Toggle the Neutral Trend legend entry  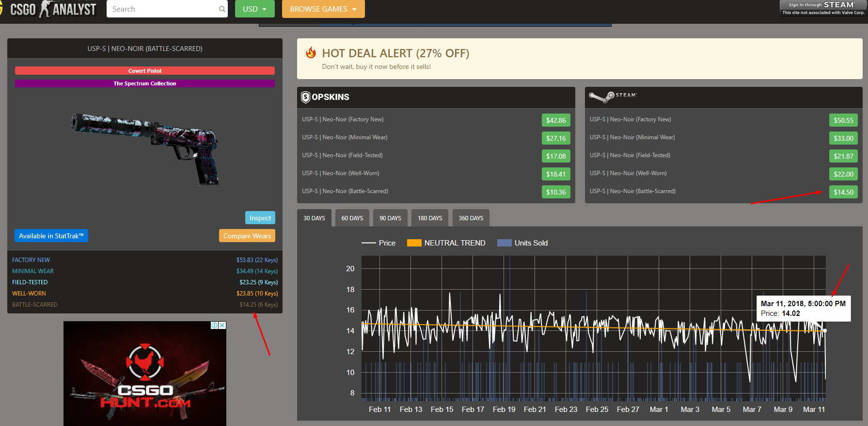click(446, 243)
